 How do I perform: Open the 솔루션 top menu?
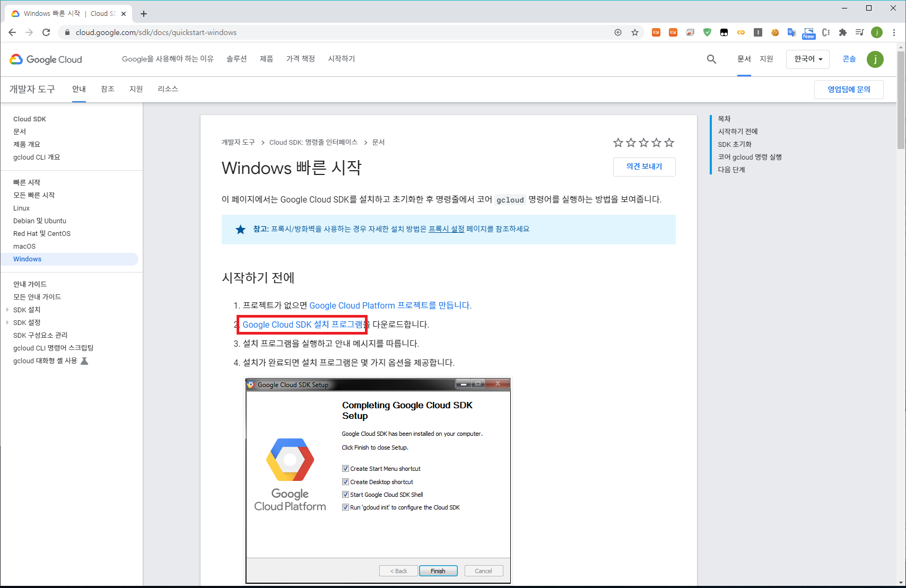(x=237, y=59)
